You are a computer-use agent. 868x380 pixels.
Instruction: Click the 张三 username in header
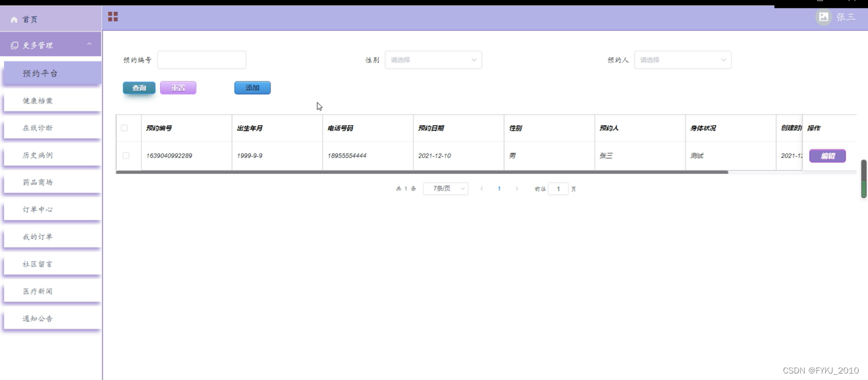(x=846, y=17)
